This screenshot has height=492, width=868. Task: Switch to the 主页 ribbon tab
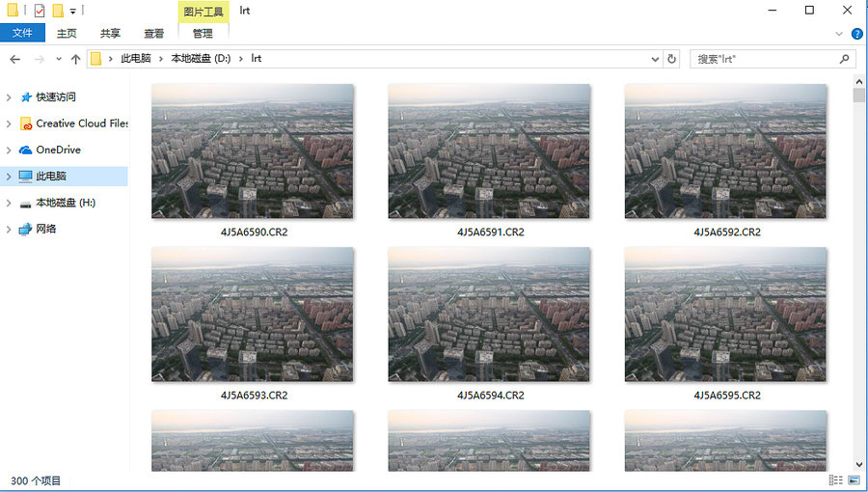(x=67, y=33)
